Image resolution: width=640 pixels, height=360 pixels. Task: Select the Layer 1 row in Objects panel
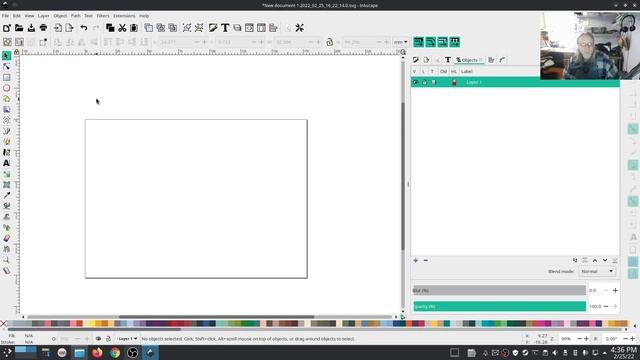pos(515,82)
